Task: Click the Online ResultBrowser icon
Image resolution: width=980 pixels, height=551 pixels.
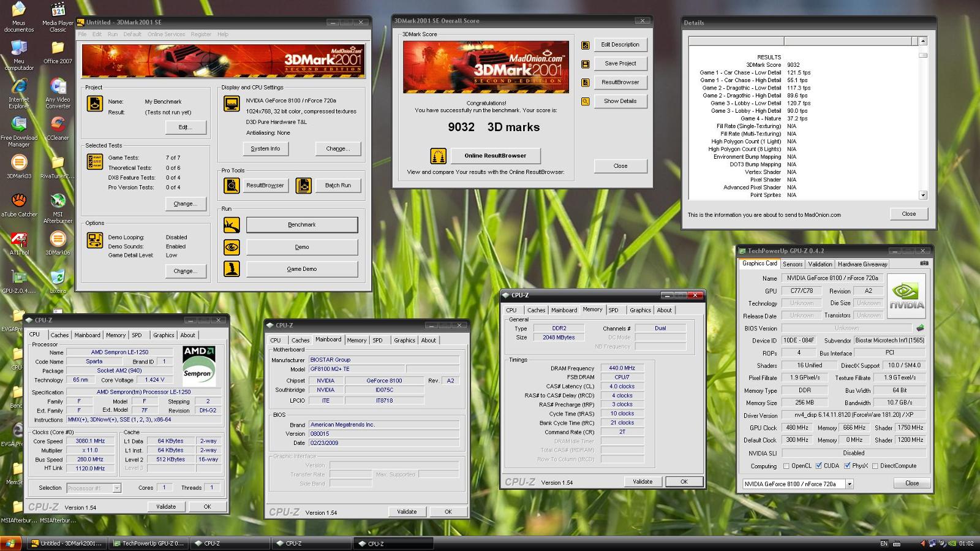Action: coord(438,156)
